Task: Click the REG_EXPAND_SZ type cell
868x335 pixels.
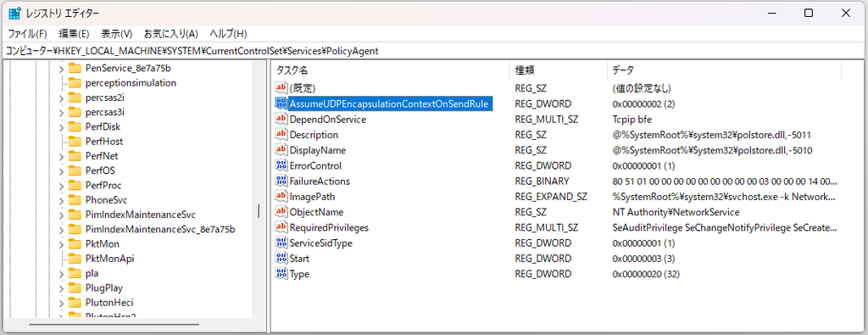Action: click(551, 197)
